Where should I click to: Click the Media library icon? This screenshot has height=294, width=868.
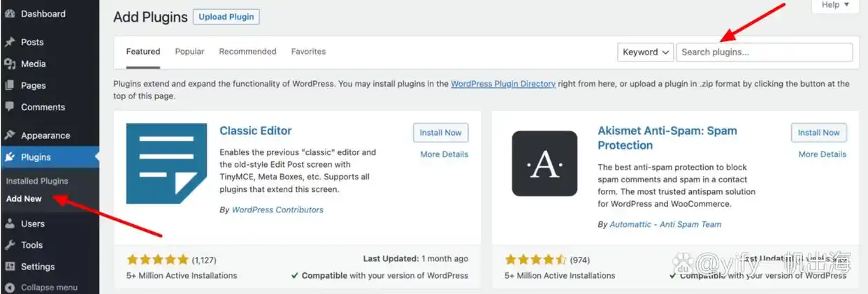click(x=10, y=64)
